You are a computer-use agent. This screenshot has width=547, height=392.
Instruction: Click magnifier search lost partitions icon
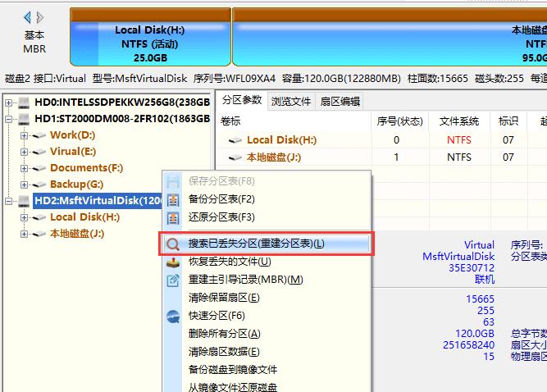(x=173, y=244)
